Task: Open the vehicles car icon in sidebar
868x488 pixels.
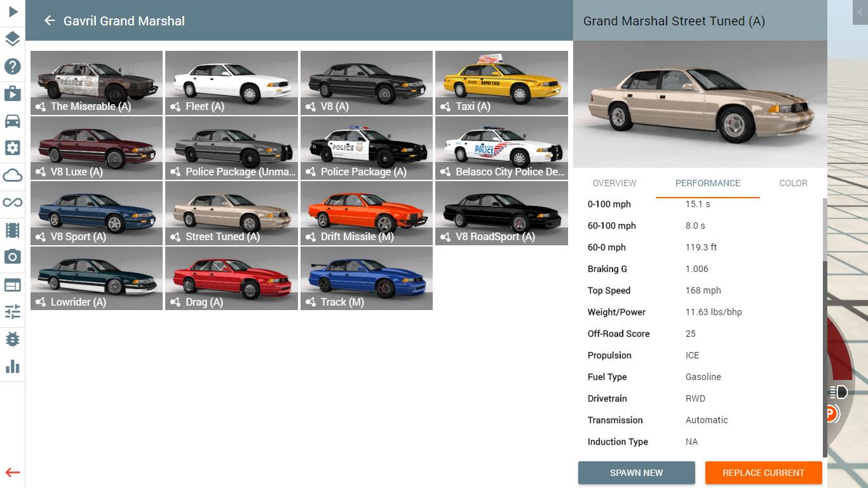Action: point(13,121)
